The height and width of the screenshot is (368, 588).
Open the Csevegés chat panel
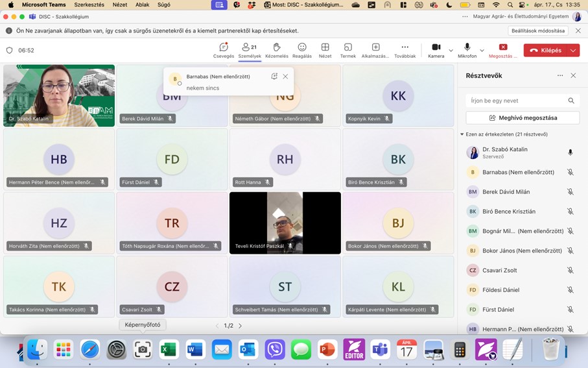224,51
